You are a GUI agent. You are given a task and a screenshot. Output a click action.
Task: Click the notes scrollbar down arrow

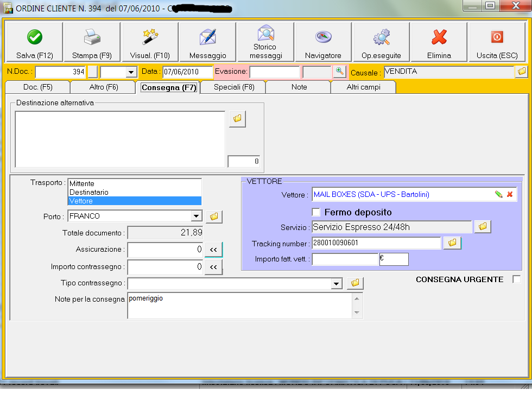[357, 312]
